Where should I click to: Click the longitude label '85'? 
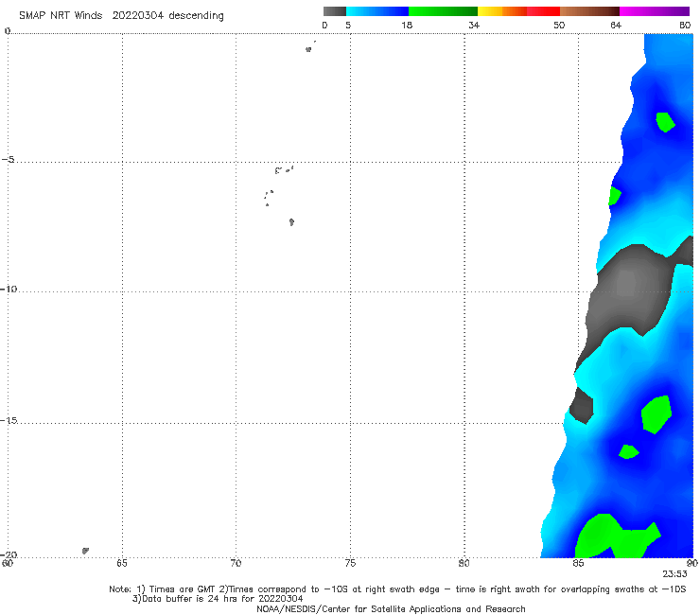pos(578,563)
